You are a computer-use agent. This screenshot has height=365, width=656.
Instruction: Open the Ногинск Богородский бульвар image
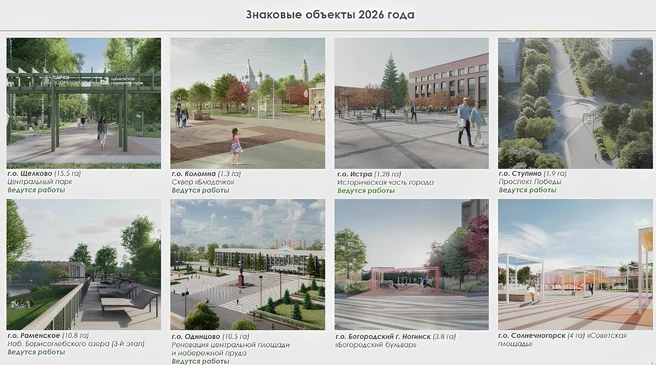pos(412,265)
